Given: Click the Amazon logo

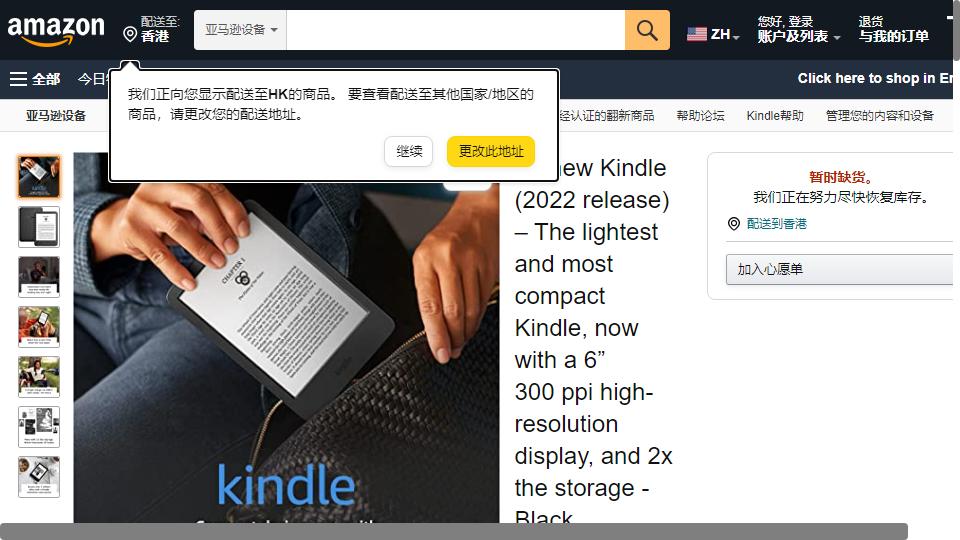Looking at the screenshot, I should pyautogui.click(x=56, y=29).
